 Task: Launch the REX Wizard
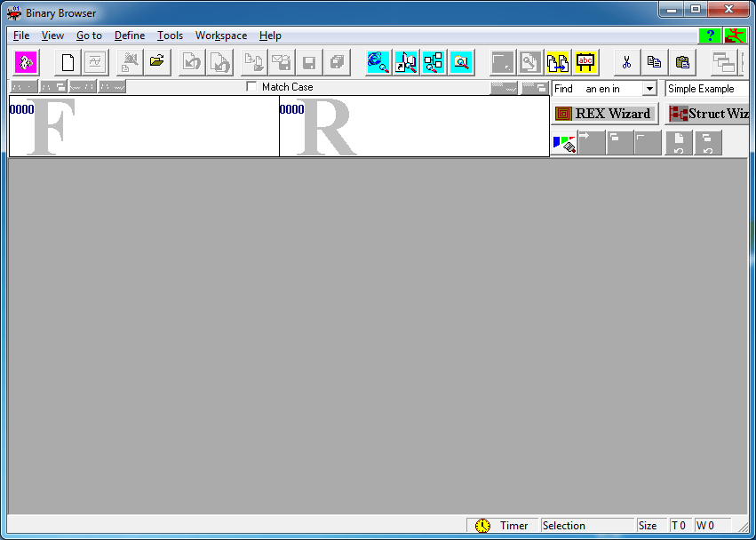click(x=605, y=114)
